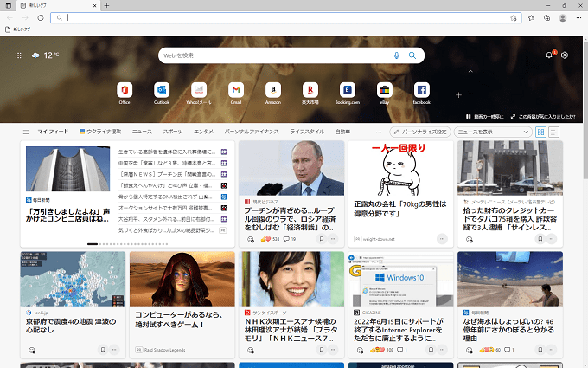
Task: Select the 自動車 tab
Action: (342, 132)
